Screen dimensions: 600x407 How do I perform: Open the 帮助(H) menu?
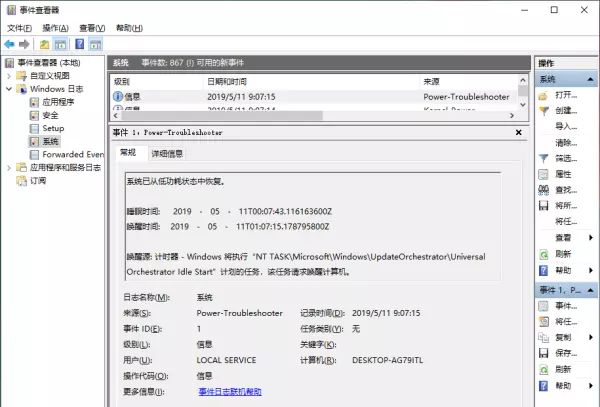(x=129, y=28)
